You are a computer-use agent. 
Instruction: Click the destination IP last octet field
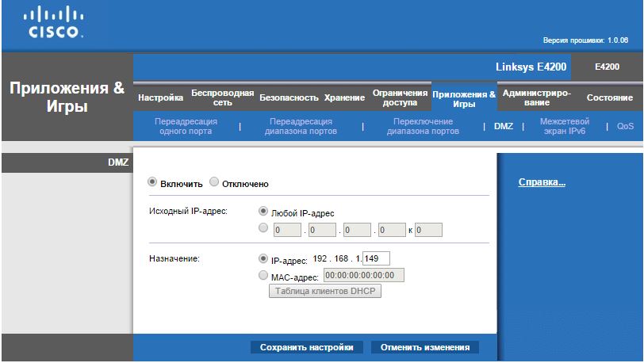click(376, 258)
